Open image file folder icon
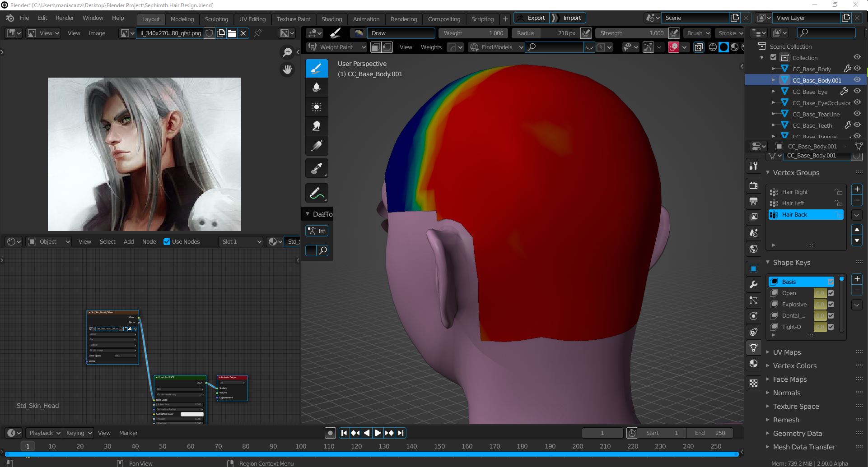Viewport: 868px width, 467px height. [232, 33]
